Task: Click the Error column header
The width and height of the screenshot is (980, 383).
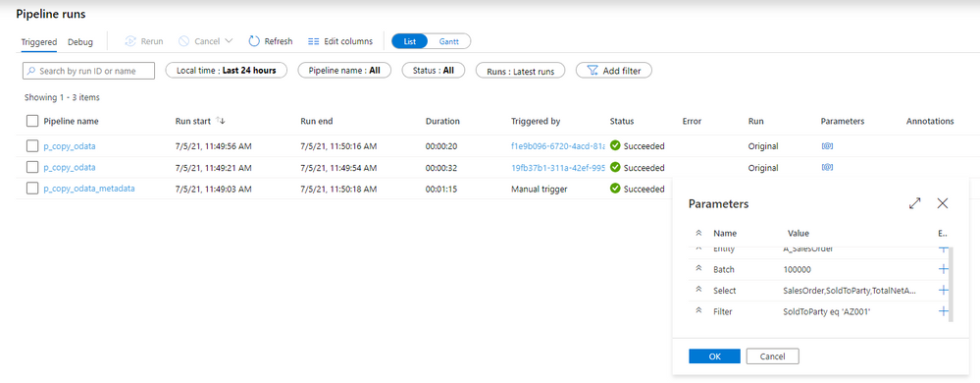Action: coord(692,121)
